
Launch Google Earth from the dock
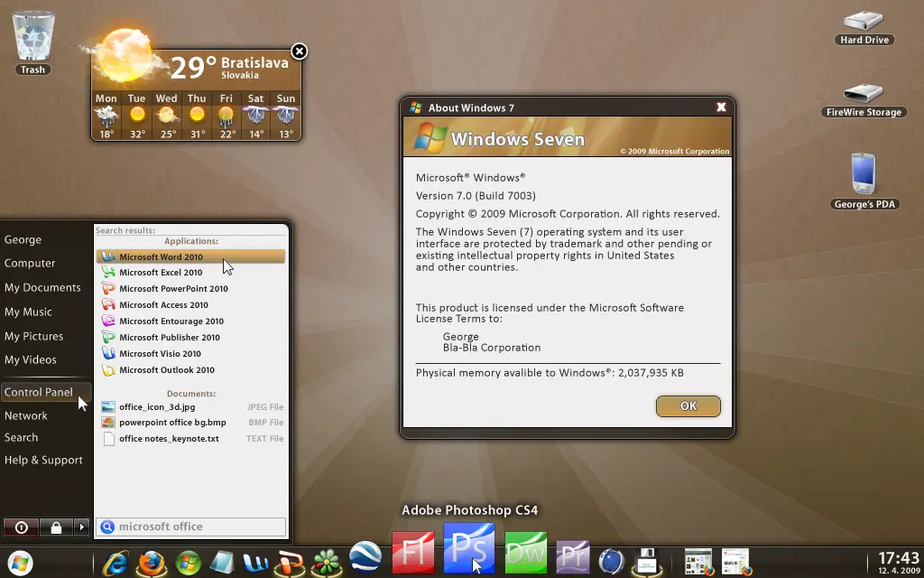(365, 558)
